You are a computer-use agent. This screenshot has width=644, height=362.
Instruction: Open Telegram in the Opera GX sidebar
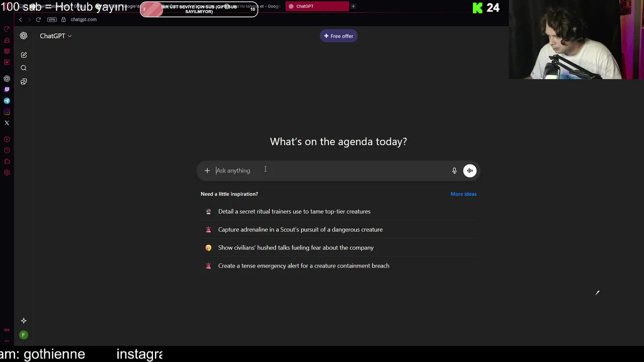[7, 101]
